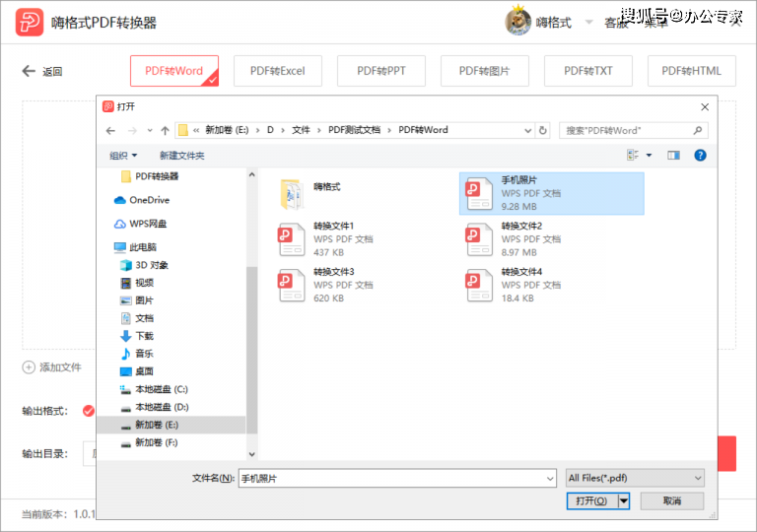
Task: Select the PDF转图片 tab
Action: click(x=484, y=71)
